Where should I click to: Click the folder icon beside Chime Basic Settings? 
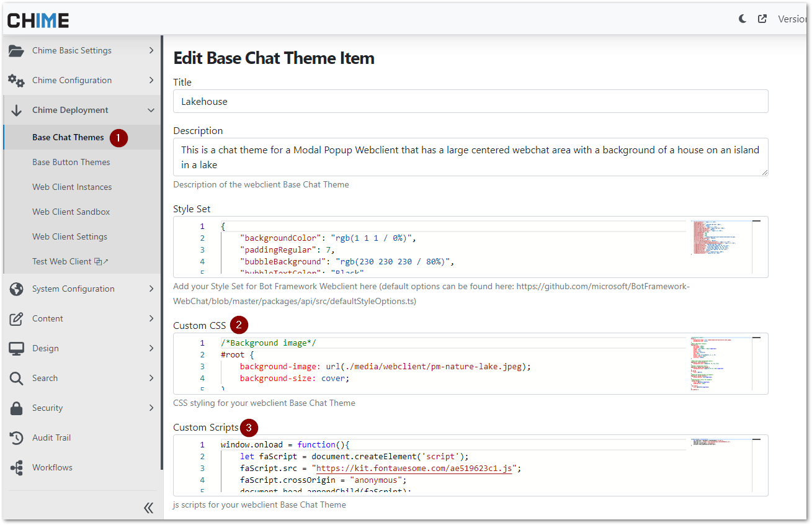point(16,51)
